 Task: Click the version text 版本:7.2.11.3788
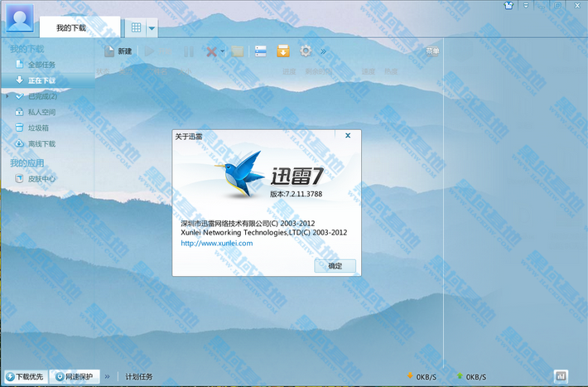point(296,194)
